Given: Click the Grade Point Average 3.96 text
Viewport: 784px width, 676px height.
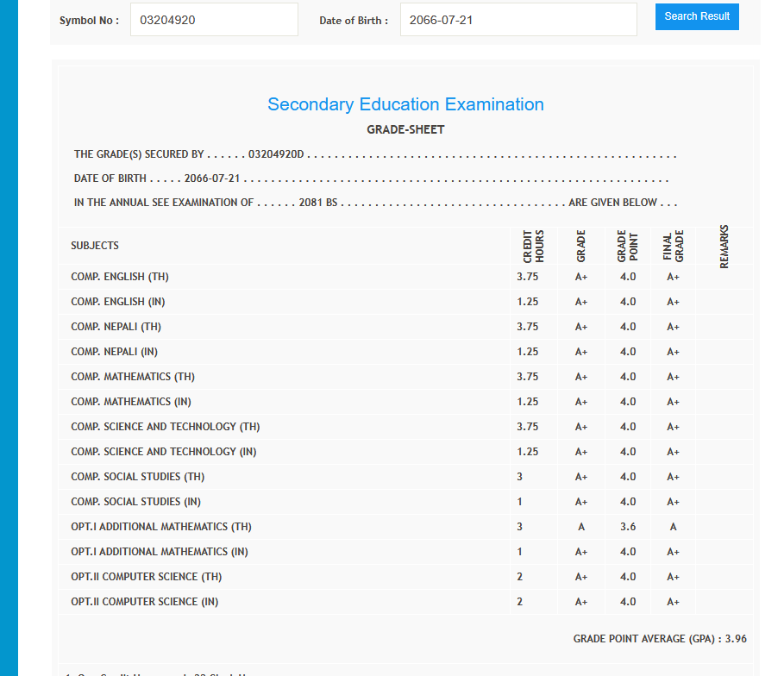Looking at the screenshot, I should pyautogui.click(x=660, y=639).
